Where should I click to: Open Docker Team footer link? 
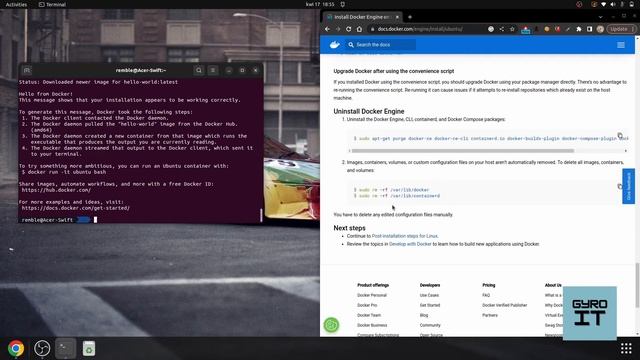(369, 315)
